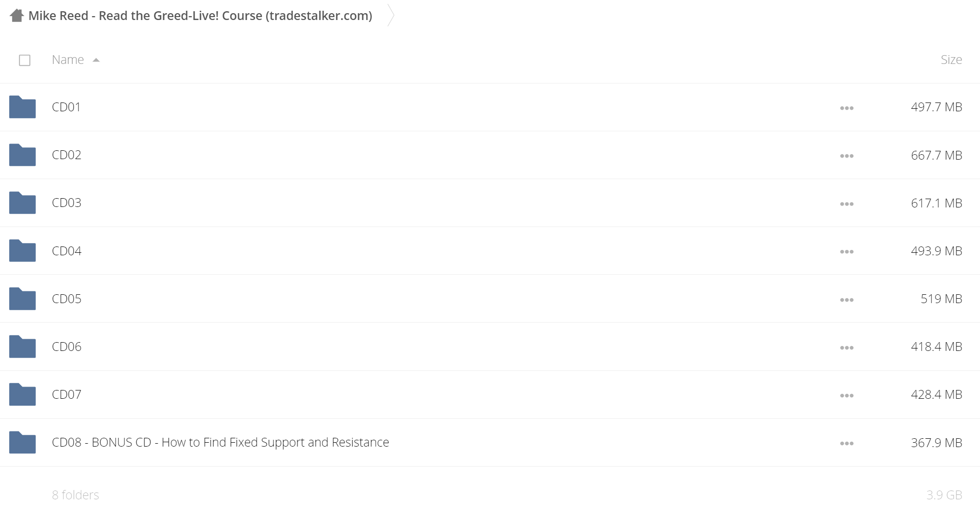Open more actions for CD06

[847, 348]
